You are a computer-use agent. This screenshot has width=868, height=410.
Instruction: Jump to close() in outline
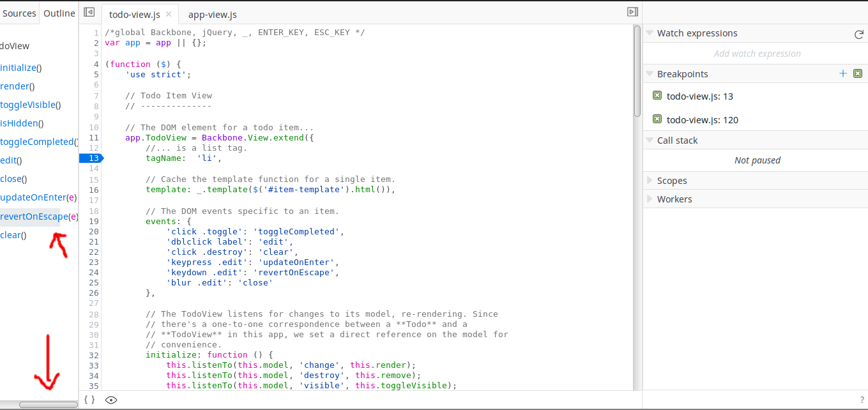point(13,179)
